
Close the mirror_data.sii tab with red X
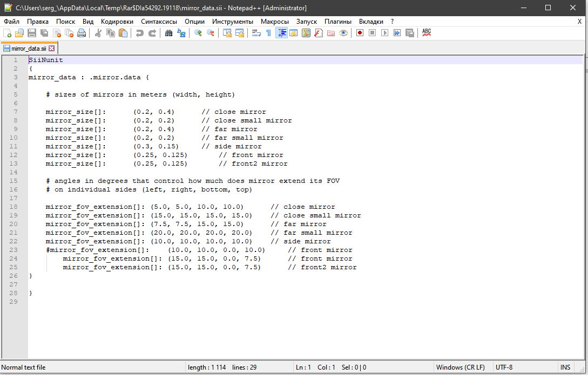[52, 49]
